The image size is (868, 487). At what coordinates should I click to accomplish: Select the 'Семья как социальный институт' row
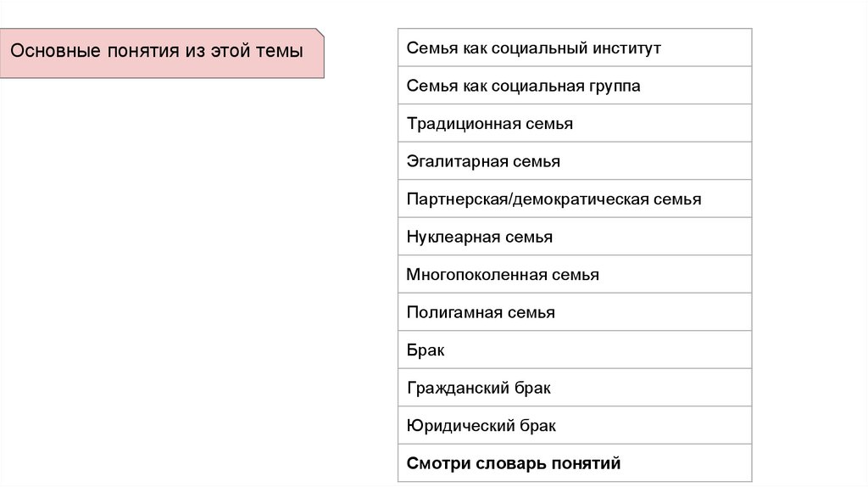(574, 48)
